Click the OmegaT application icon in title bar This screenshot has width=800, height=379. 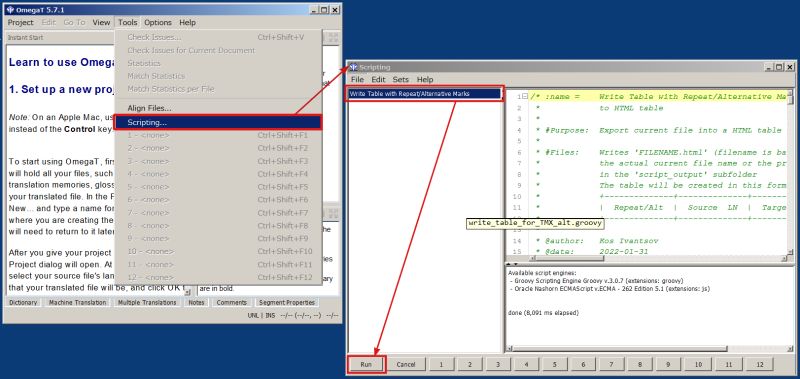click(x=10, y=10)
